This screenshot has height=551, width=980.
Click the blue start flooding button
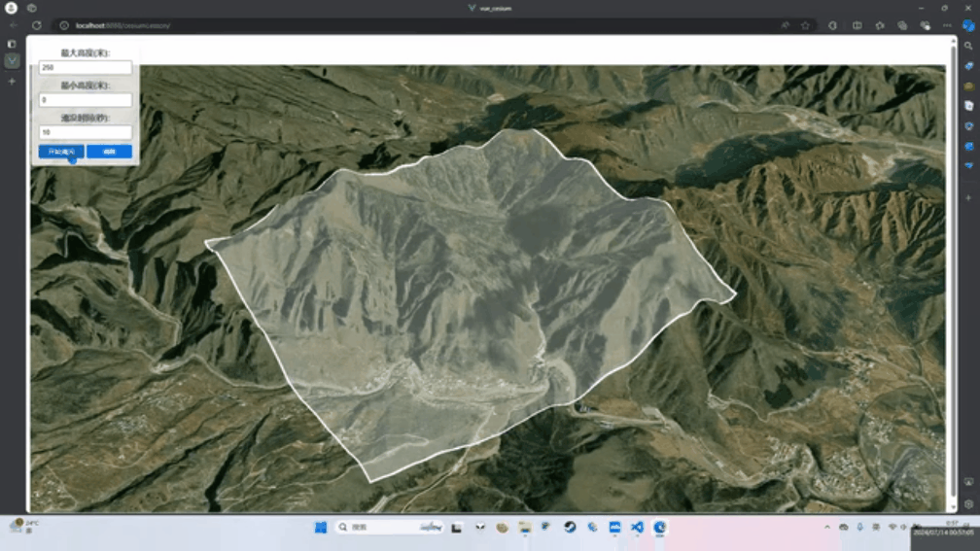61,152
